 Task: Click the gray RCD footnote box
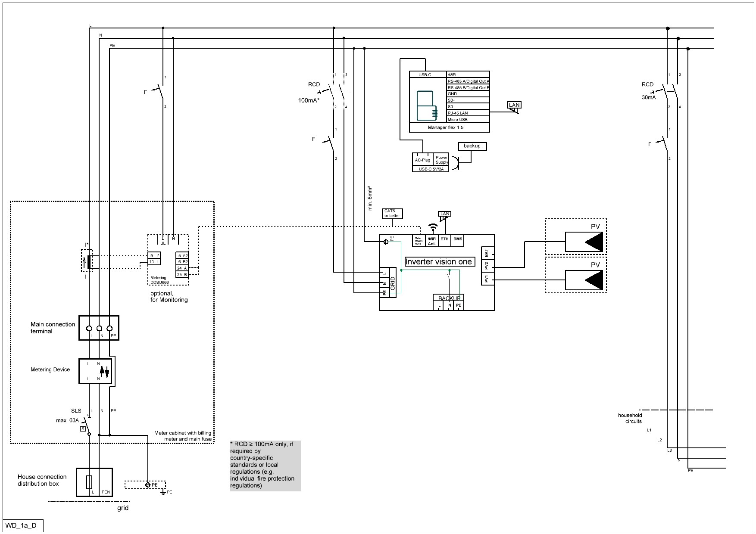265,465
